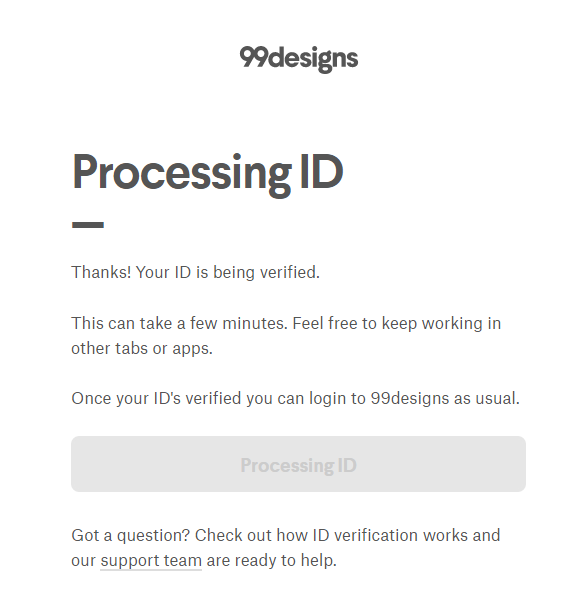Click 'other tabs or apps.' text line

point(142,349)
